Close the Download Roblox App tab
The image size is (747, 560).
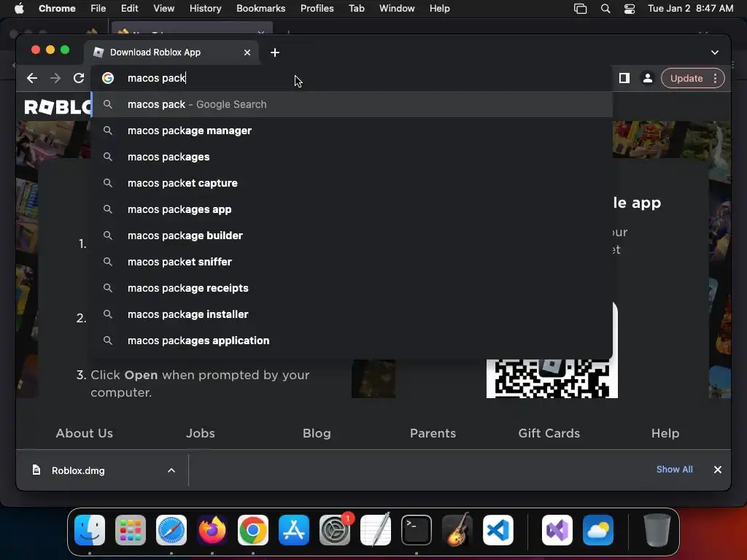tap(247, 52)
